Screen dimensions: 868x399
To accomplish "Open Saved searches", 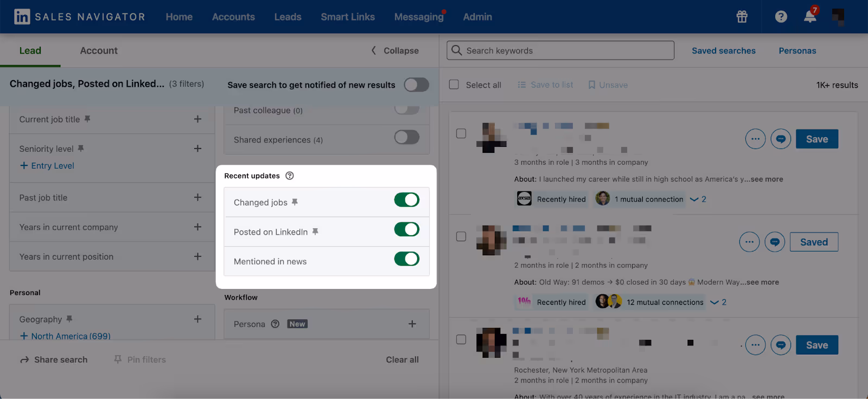I will (724, 50).
